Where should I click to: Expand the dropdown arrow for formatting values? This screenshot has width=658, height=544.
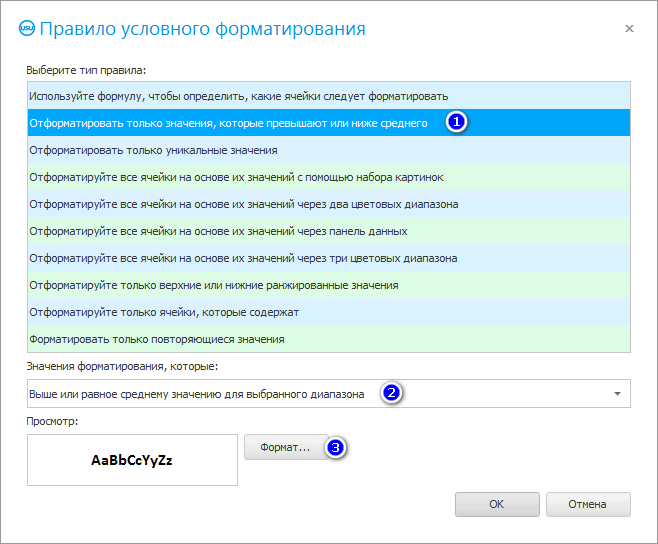617,394
